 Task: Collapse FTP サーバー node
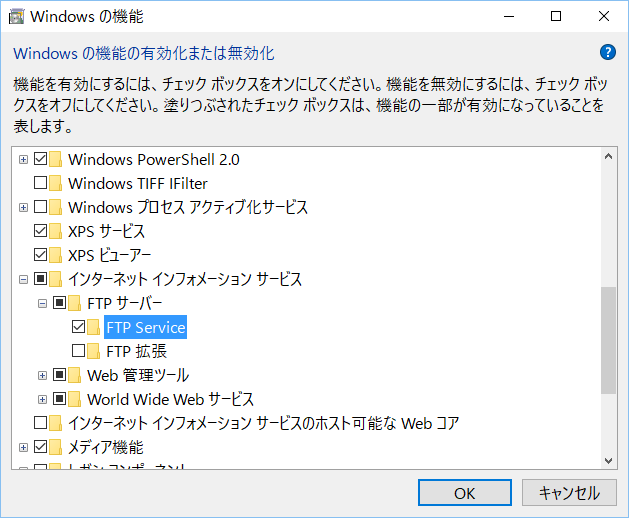[x=42, y=304]
